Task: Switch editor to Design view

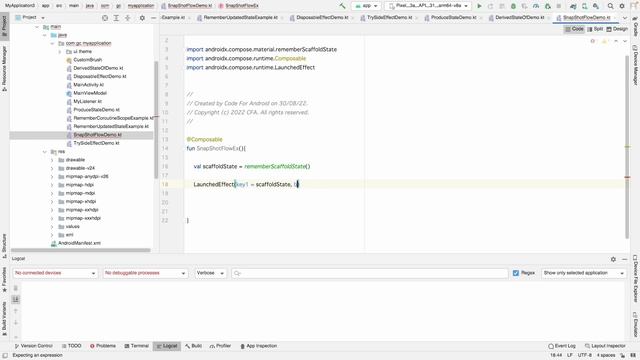Action: coord(617,29)
